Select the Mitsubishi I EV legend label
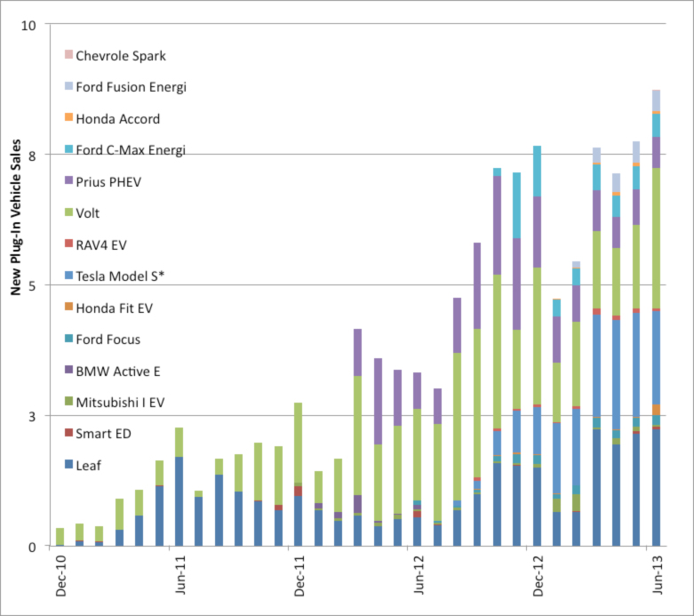 [x=120, y=402]
